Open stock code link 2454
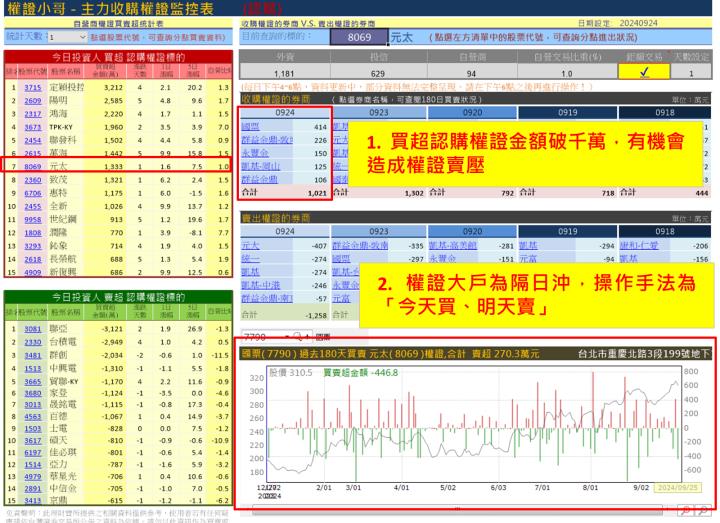This screenshot has width=720, height=523. click(x=33, y=141)
